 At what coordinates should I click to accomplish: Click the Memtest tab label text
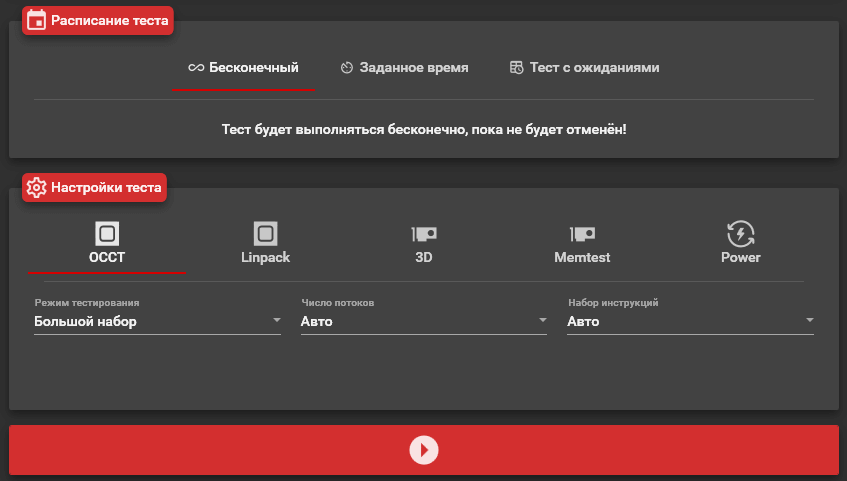[582, 257]
